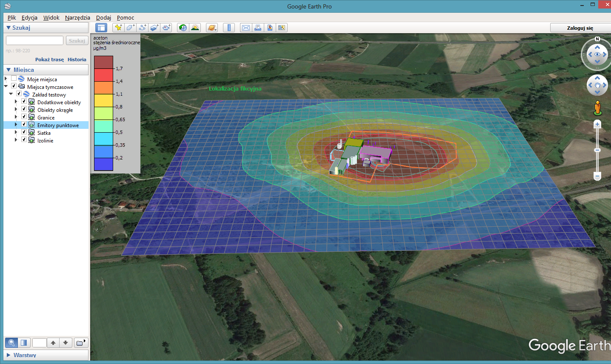611x364 pixels.
Task: Click the Zaloguj się button
Action: pos(580,28)
